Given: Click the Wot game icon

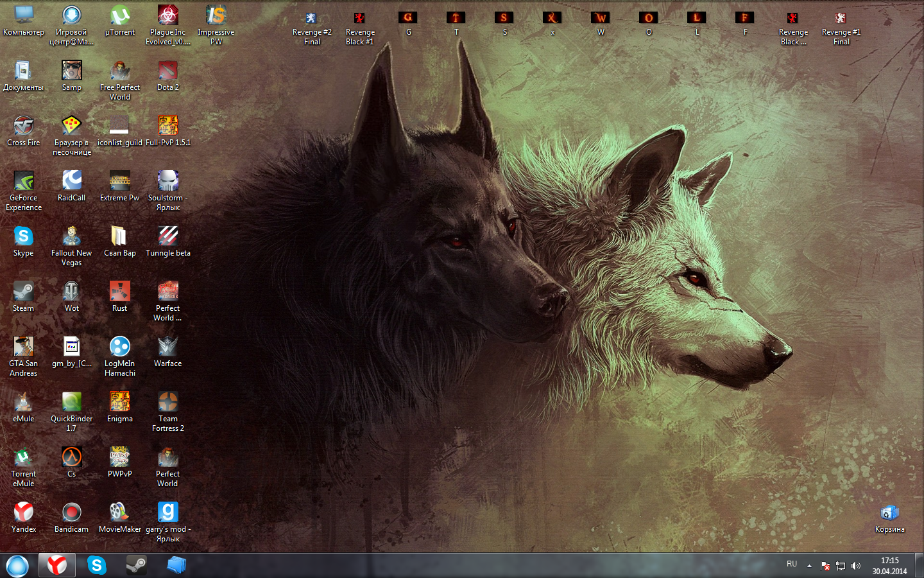Looking at the screenshot, I should (72, 297).
